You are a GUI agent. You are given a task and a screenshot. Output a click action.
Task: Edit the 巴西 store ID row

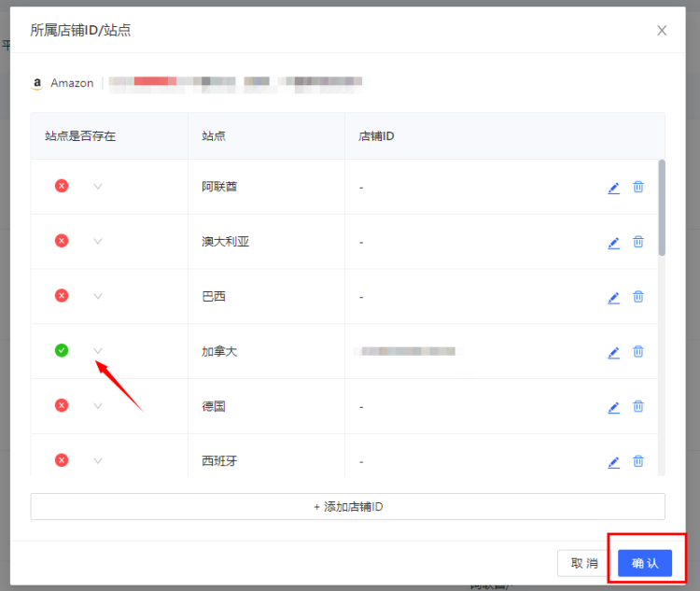click(x=614, y=298)
